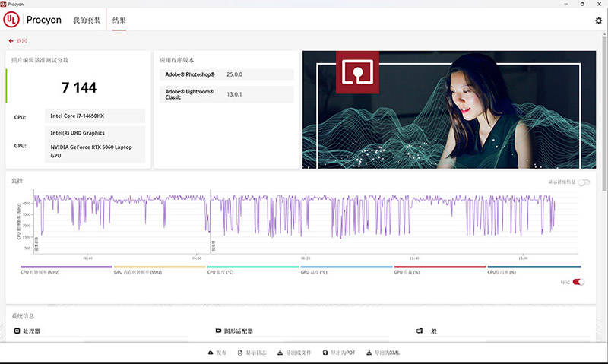Click the export as PDF icon
The image size is (608, 364).
(325, 353)
